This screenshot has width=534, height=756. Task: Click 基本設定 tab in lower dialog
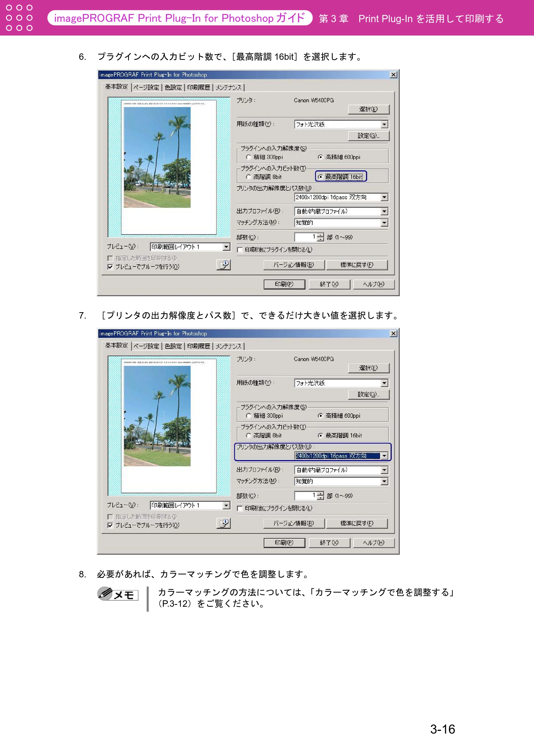click(x=116, y=345)
